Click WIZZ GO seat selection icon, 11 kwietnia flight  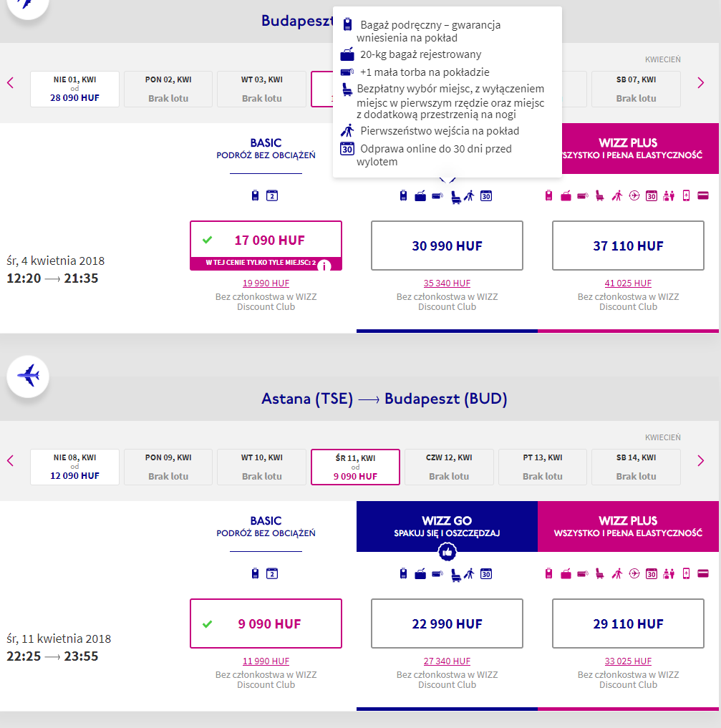(456, 575)
